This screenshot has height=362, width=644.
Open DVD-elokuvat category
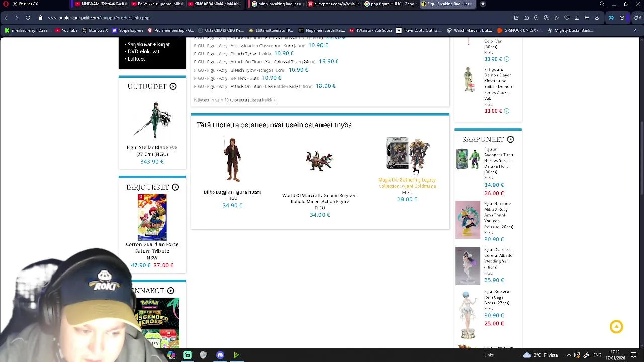143,51
